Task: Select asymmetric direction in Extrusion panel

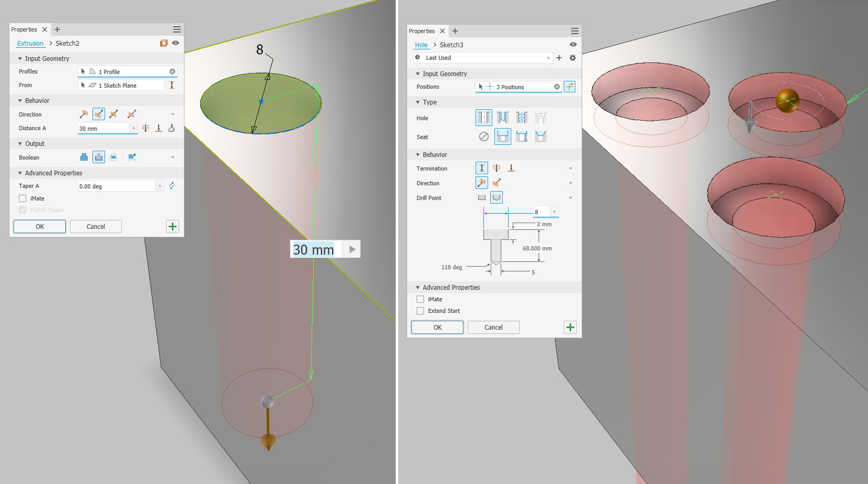Action: pos(131,114)
